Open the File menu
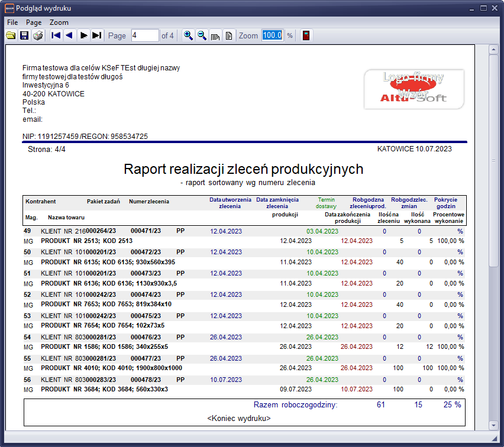 click(x=12, y=22)
